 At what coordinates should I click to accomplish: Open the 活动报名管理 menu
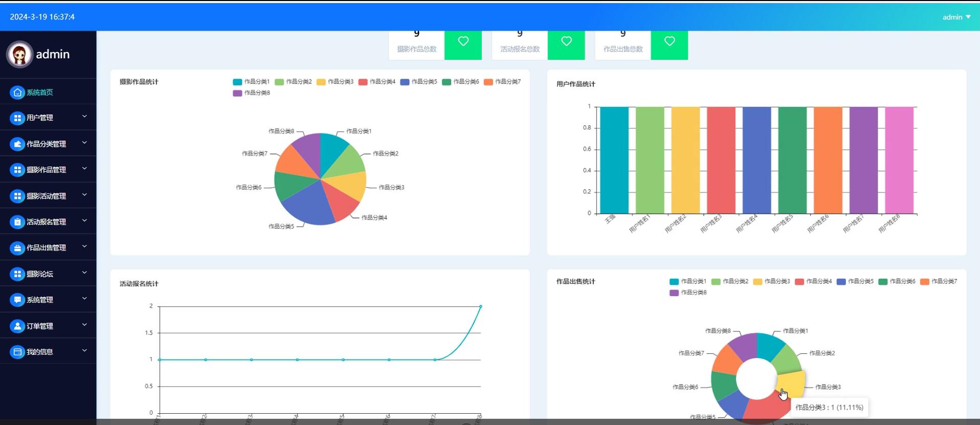pyautogui.click(x=48, y=222)
